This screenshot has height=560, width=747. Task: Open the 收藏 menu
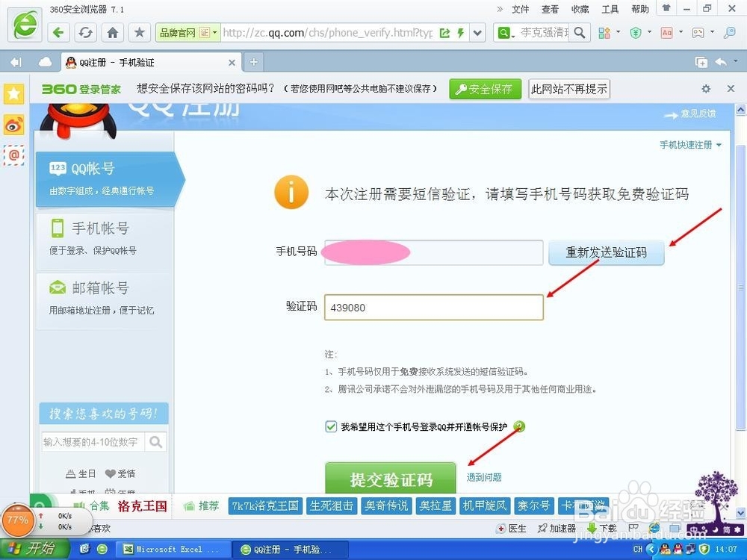pos(580,9)
